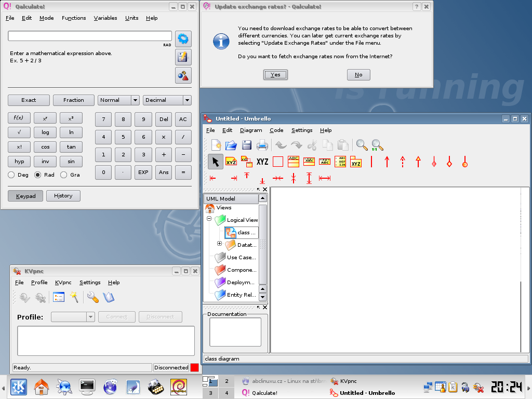Image resolution: width=532 pixels, height=399 pixels.
Task: Click the Qalculate expression input field
Action: tap(90, 36)
